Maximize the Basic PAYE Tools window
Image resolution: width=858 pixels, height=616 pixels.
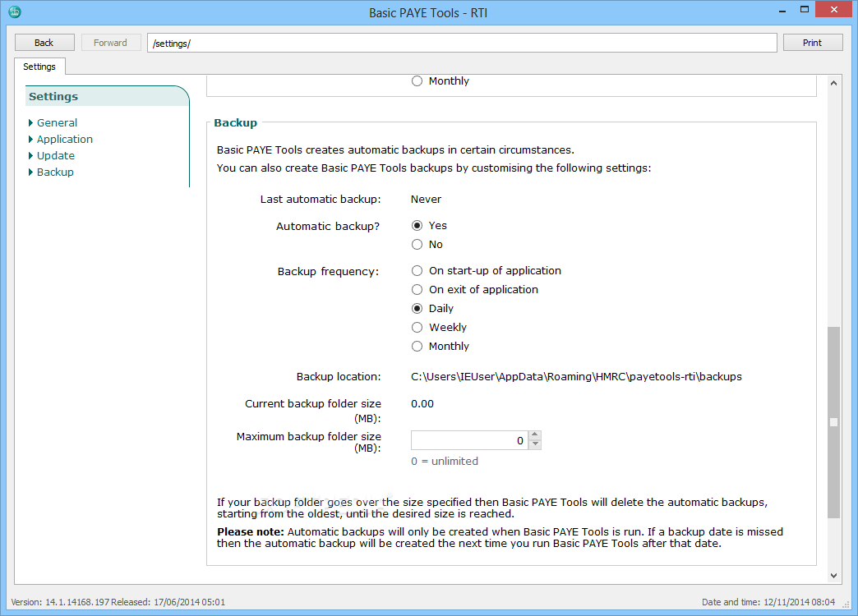click(x=805, y=9)
